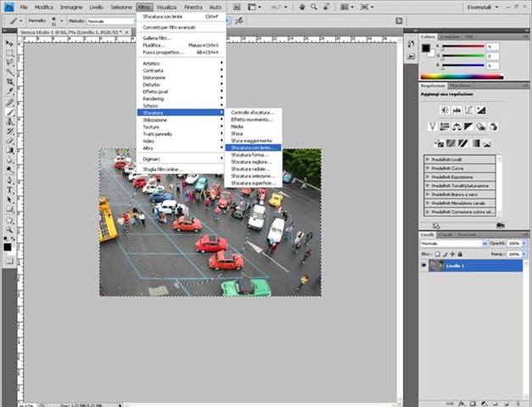Click Galleria filtri menu entry
The width and height of the screenshot is (532, 407).
coord(157,38)
